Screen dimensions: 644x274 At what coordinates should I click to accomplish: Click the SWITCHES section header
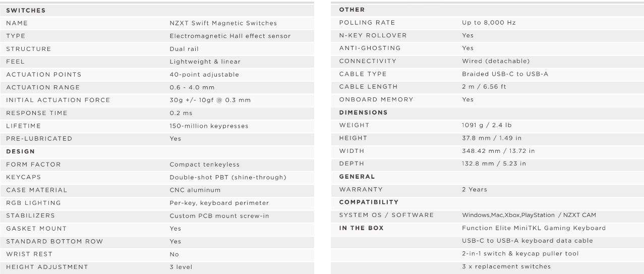pyautogui.click(x=25, y=10)
